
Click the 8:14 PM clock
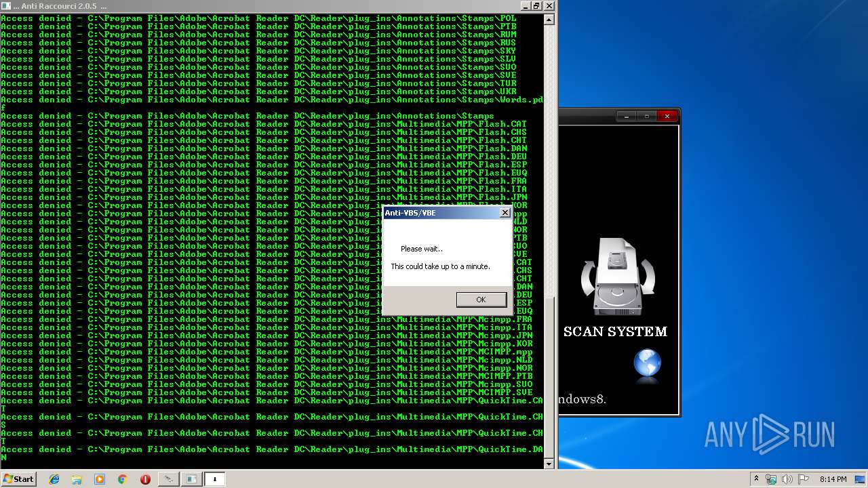click(833, 479)
